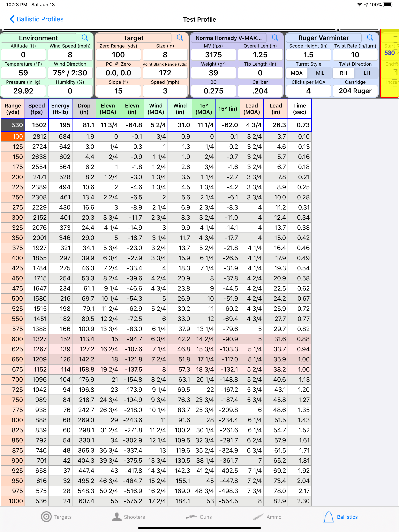Select MIL turret style
Image resolution: width=399 pixels, height=532 pixels.
click(320, 73)
